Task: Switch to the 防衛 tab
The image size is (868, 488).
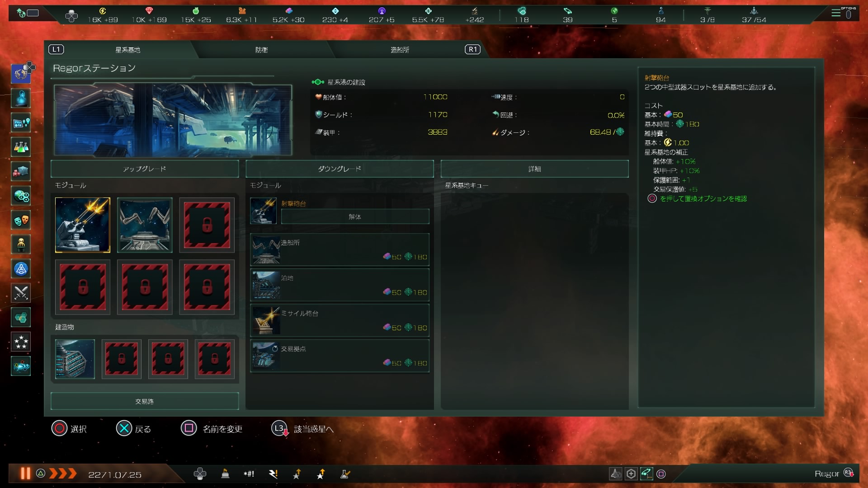Action: tap(261, 50)
